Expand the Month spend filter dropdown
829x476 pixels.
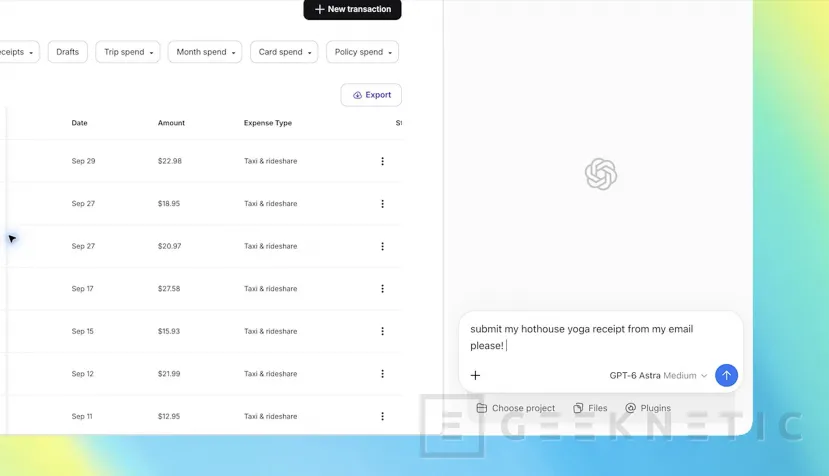click(205, 52)
